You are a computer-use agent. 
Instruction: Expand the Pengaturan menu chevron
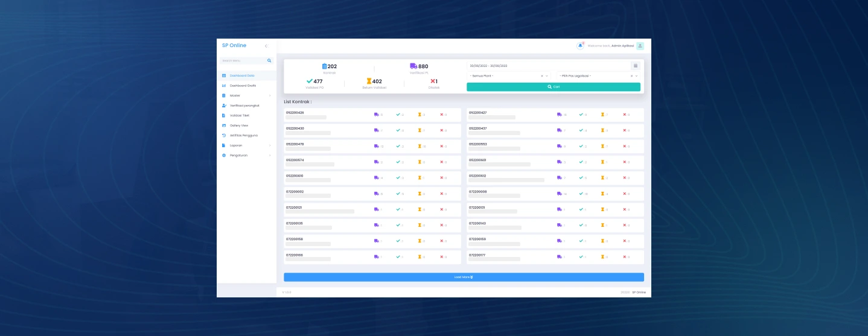point(270,155)
